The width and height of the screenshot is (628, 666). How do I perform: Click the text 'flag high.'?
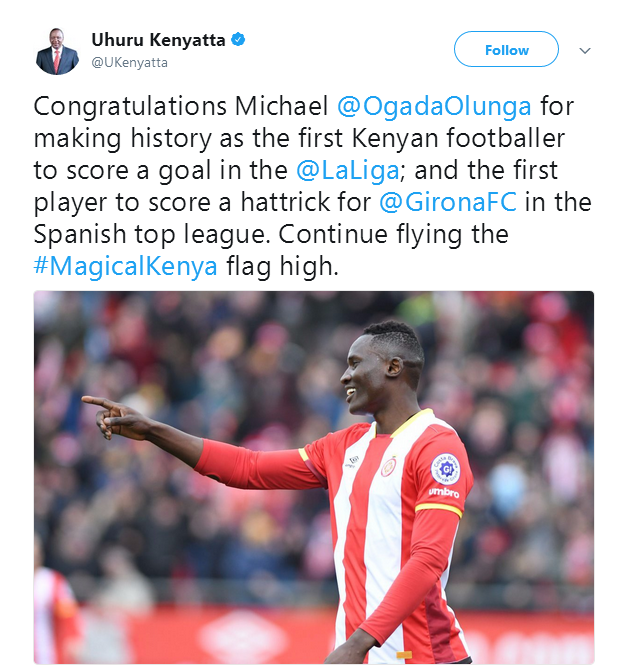click(x=282, y=266)
